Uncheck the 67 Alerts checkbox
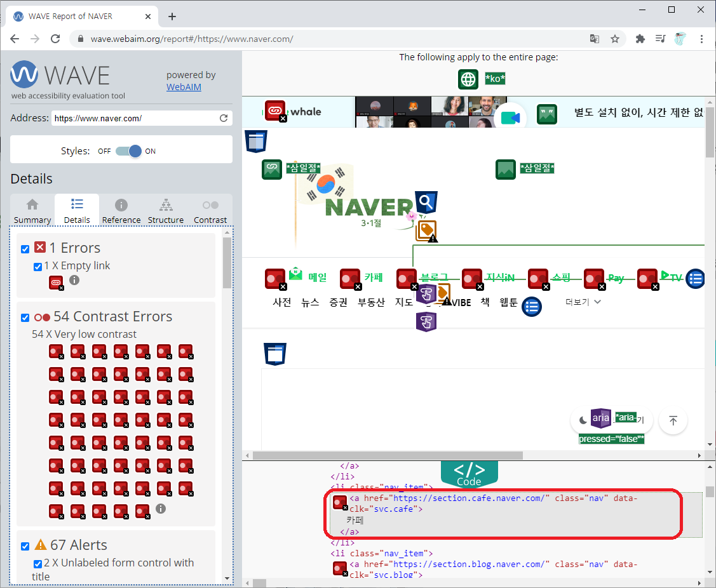The width and height of the screenshot is (716, 588). click(x=25, y=546)
